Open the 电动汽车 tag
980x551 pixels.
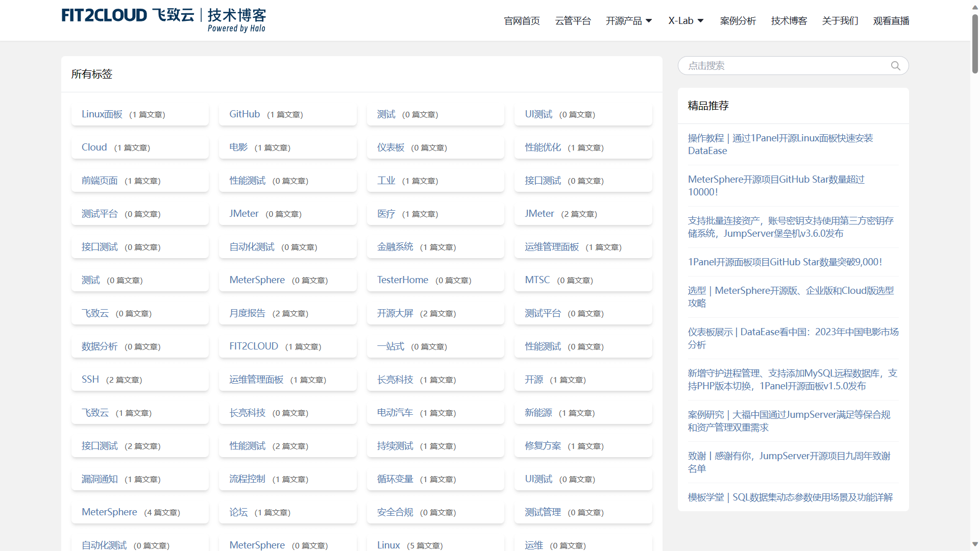pos(395,413)
